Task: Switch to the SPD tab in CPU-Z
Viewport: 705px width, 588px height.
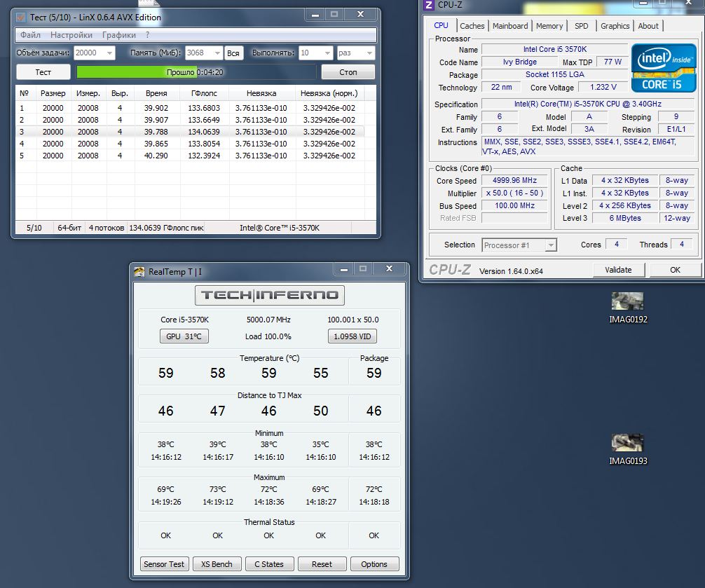Action: 582,26
